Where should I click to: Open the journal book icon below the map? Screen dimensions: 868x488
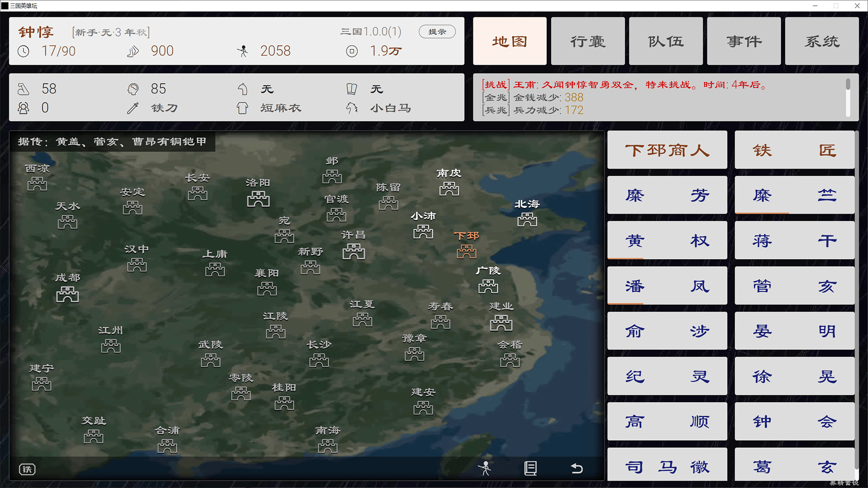[x=531, y=469]
